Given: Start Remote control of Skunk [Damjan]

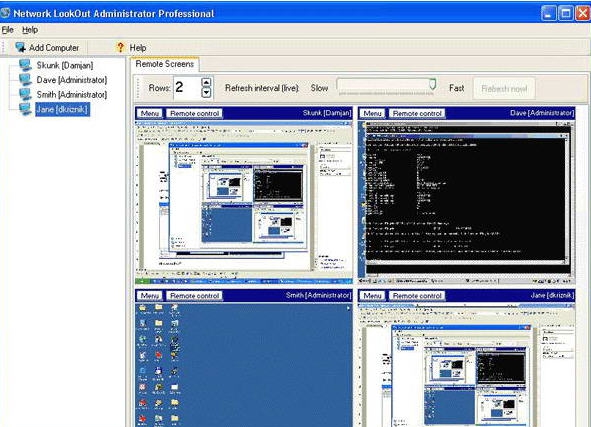Looking at the screenshot, I should tap(194, 113).
